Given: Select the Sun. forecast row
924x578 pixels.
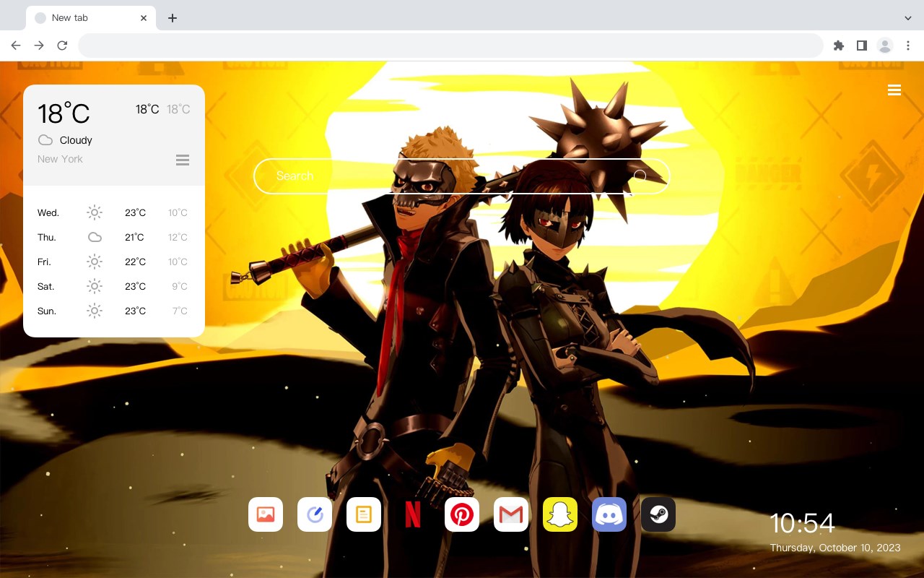Looking at the screenshot, I should [114, 311].
